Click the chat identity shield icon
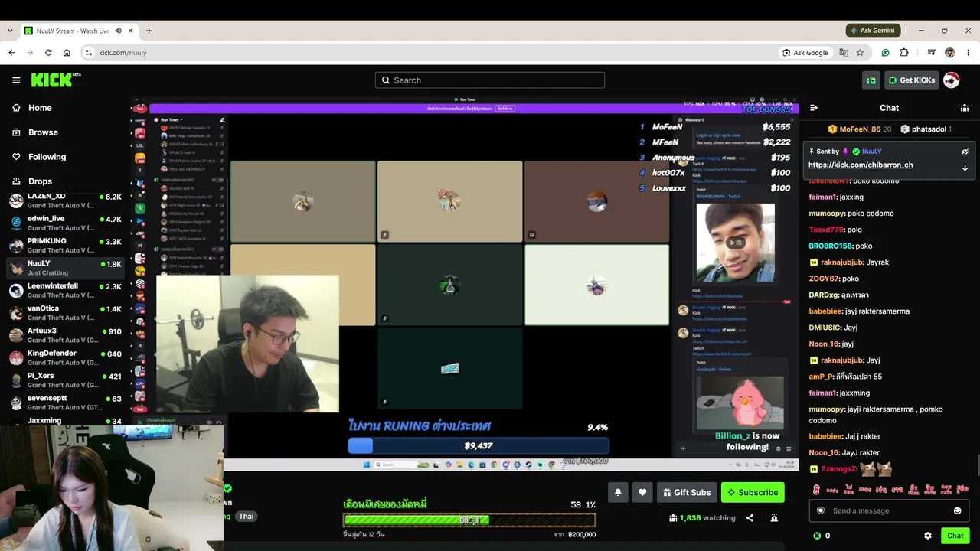980x551 pixels. 821,510
